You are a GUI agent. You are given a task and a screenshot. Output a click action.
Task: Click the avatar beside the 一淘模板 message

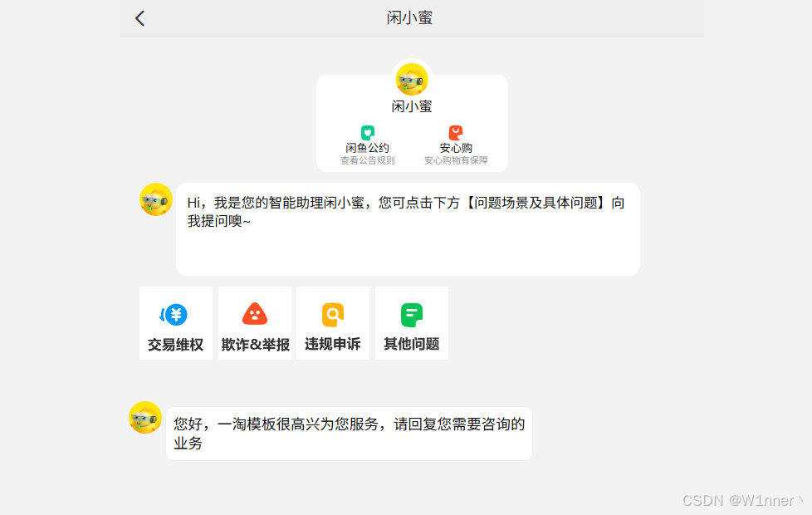(x=145, y=417)
